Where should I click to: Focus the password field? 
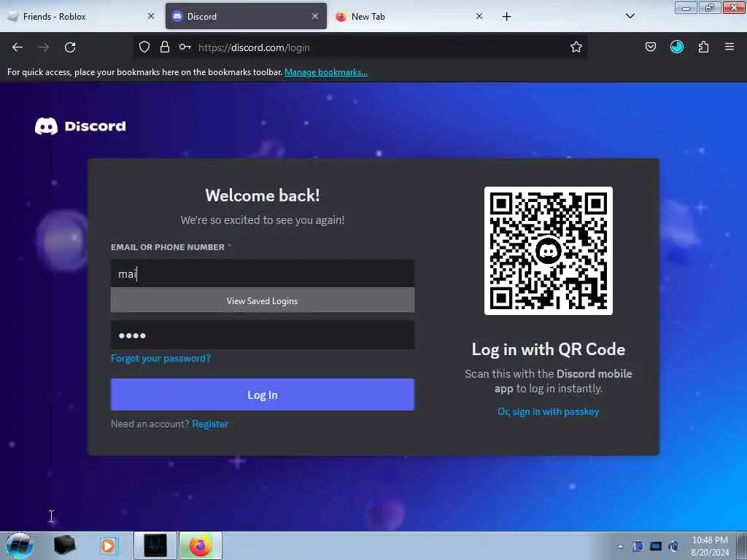click(x=263, y=335)
